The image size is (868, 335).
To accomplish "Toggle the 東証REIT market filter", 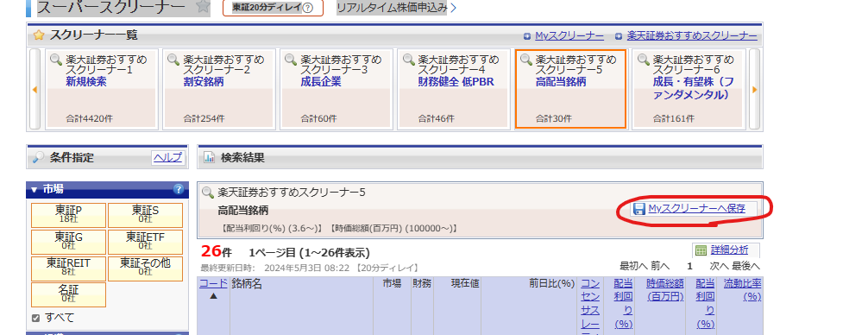I will (69, 268).
